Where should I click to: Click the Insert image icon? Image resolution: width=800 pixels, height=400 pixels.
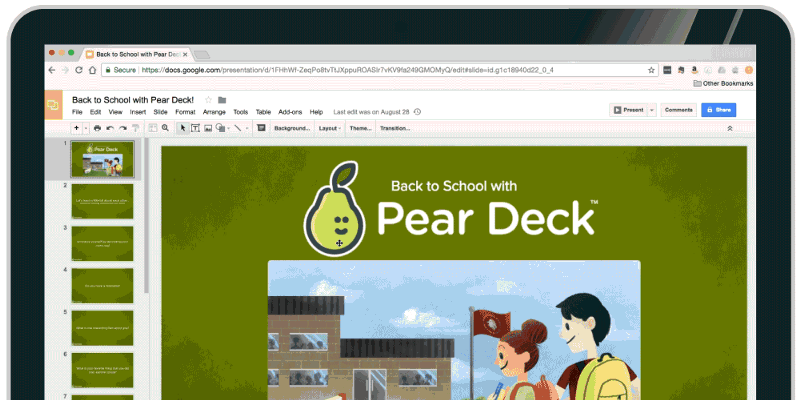pyautogui.click(x=208, y=129)
